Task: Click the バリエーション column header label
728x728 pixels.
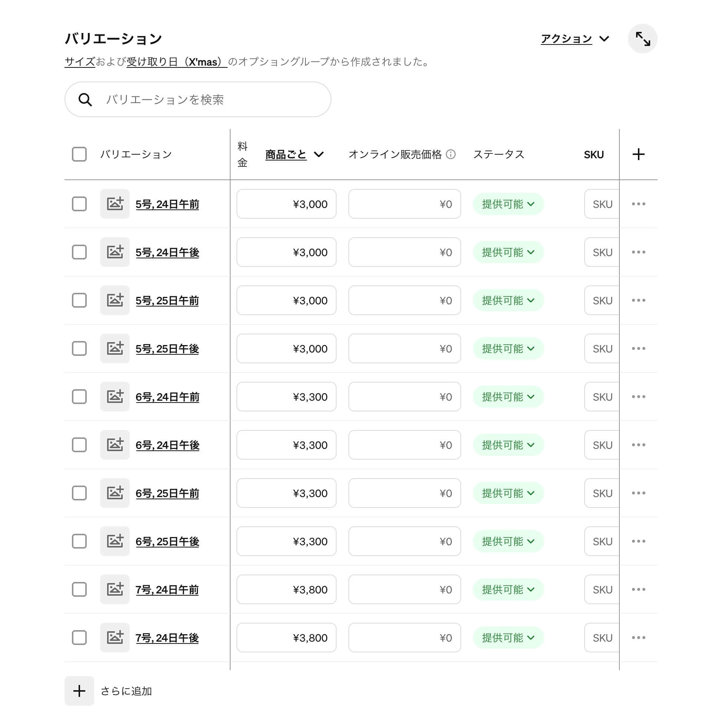Action: tap(136, 155)
